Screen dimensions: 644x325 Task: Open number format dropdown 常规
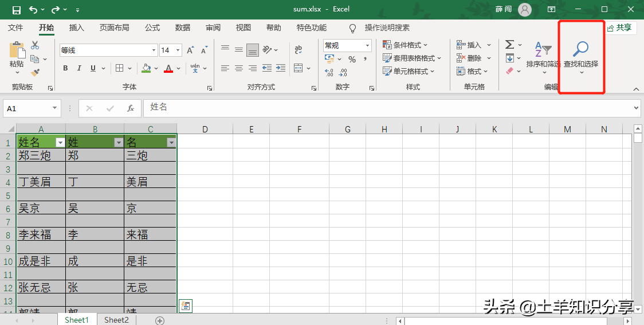click(x=368, y=46)
